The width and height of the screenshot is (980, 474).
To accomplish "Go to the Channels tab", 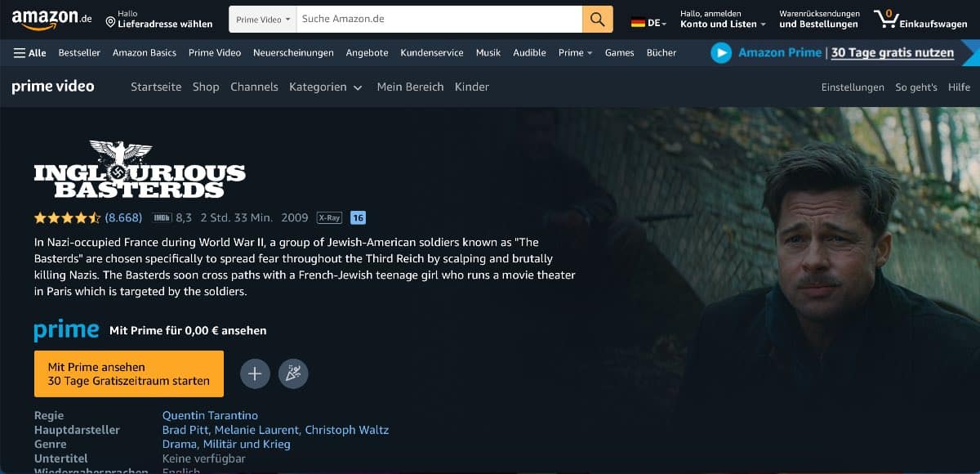I will click(x=254, y=87).
